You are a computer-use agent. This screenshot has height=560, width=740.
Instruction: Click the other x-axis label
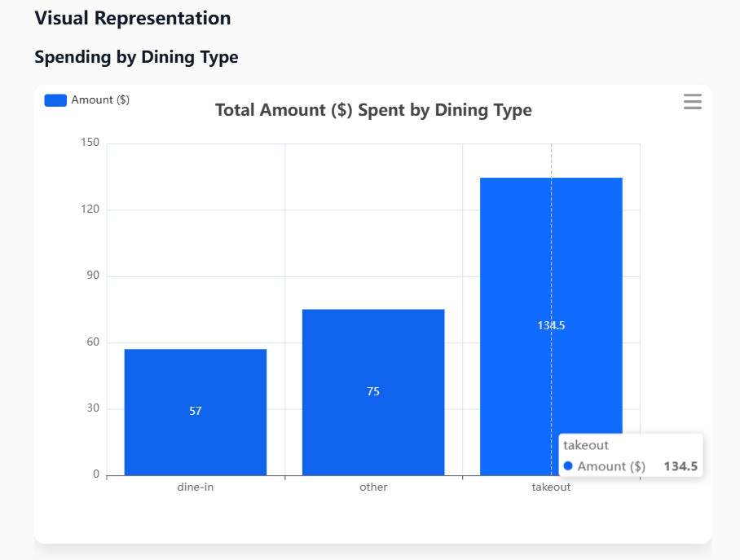(373, 487)
